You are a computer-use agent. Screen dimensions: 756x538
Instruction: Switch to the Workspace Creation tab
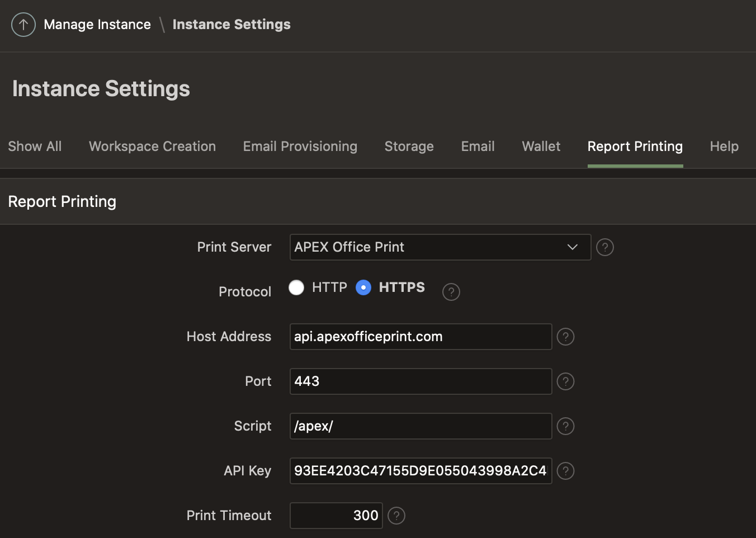152,147
